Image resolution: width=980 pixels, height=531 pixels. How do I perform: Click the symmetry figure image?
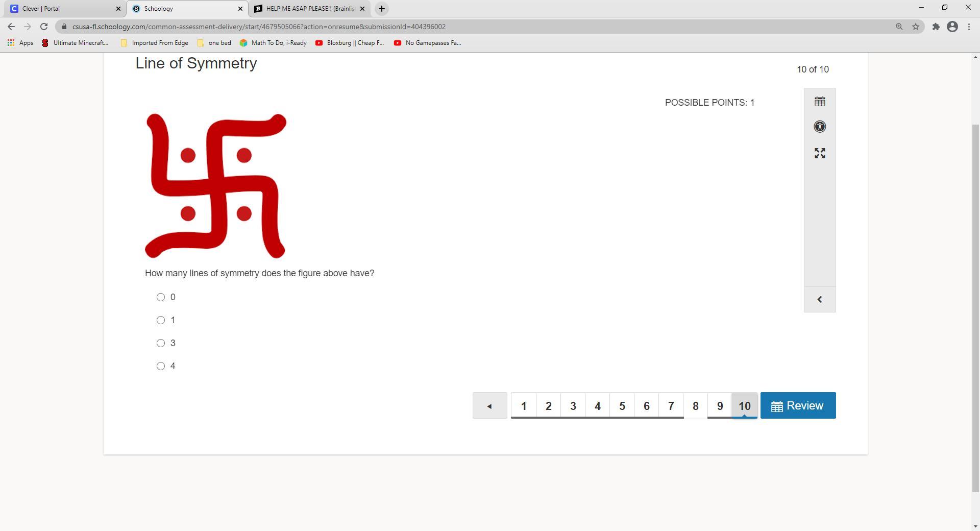[x=215, y=186]
